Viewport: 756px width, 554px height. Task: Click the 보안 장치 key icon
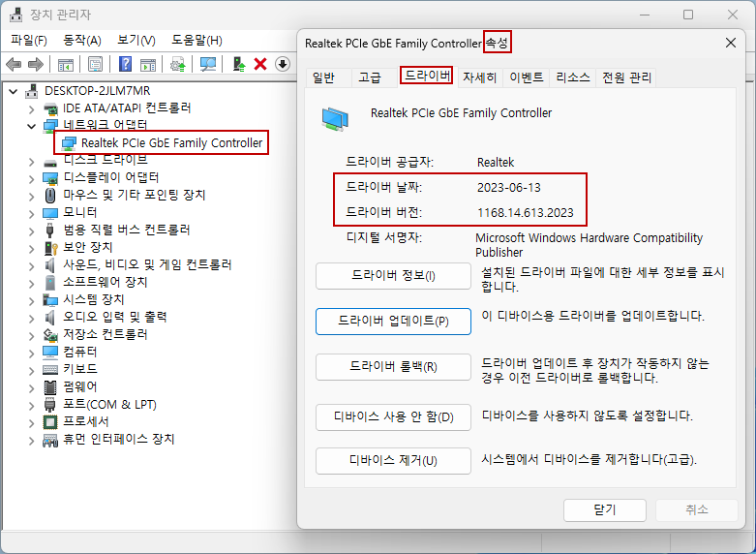(x=50, y=248)
